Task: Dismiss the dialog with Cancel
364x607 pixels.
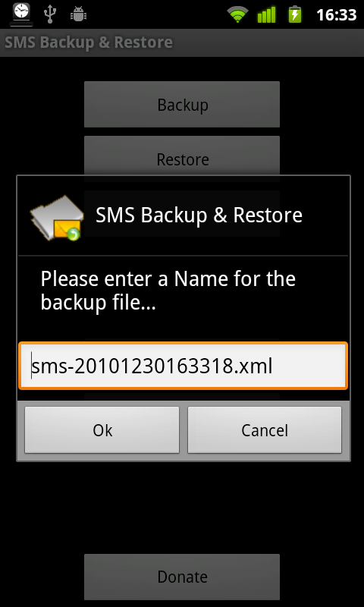Action: pos(265,429)
